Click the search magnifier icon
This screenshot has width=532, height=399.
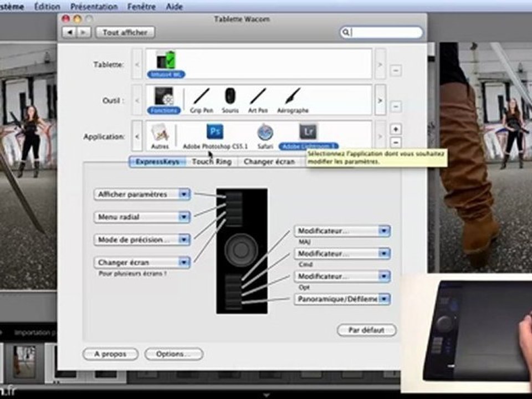click(345, 33)
